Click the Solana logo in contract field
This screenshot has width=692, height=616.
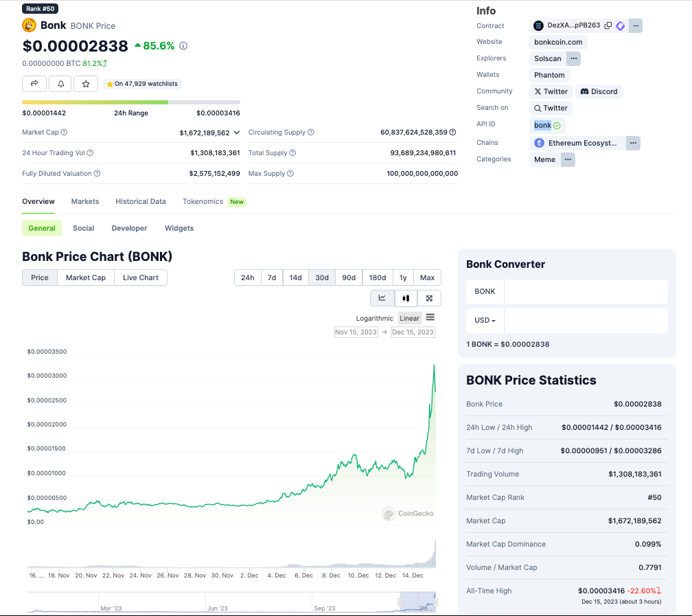pos(538,25)
